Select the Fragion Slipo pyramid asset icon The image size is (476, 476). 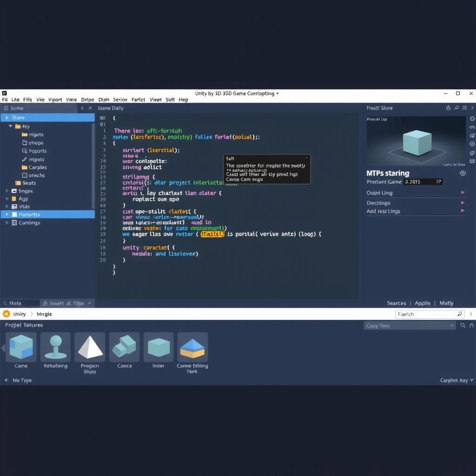click(90, 348)
